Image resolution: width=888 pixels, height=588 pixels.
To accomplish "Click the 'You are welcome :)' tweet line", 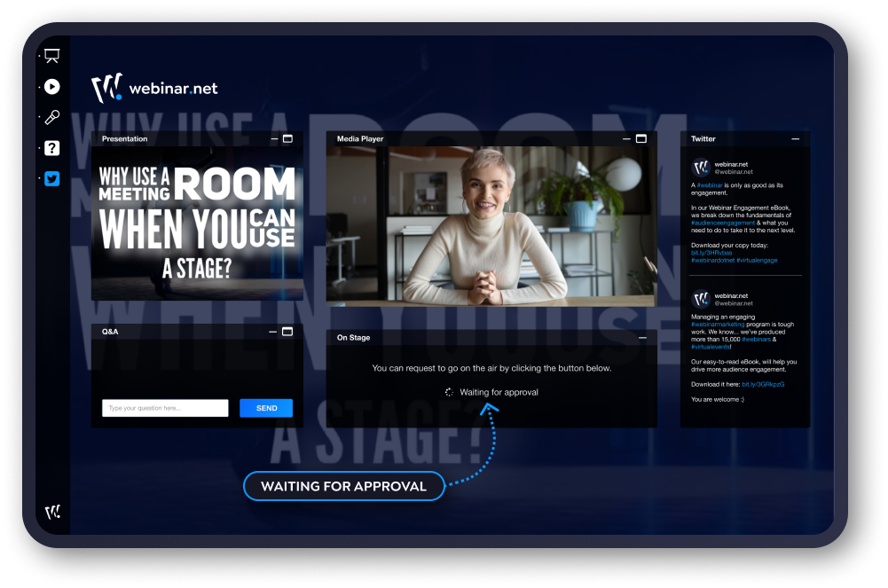I will point(718,400).
